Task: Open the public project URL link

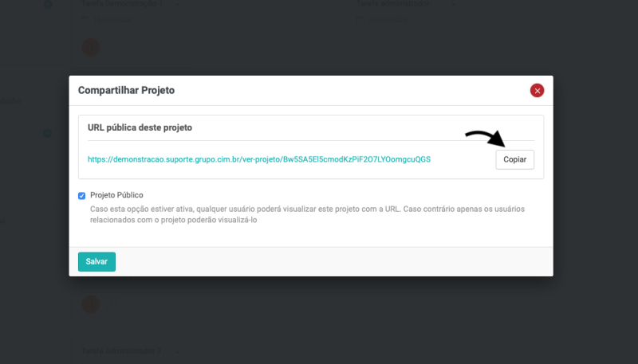Action: pos(259,159)
